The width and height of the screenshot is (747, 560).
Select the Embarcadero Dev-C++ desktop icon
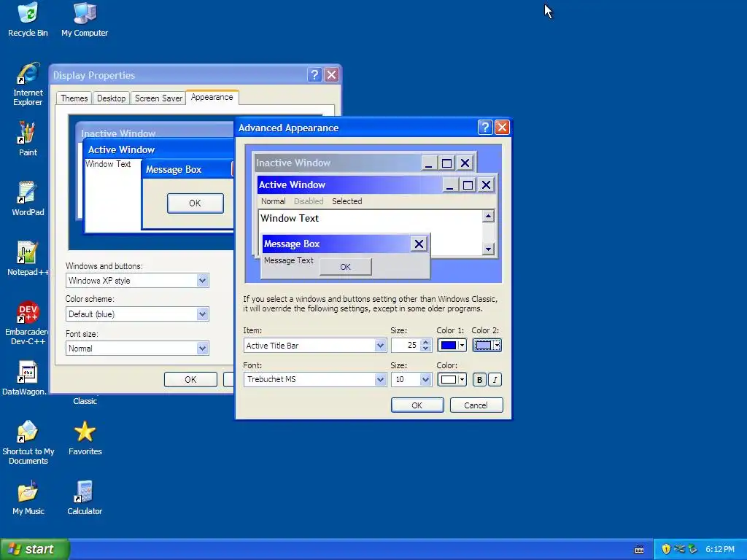coord(28,323)
